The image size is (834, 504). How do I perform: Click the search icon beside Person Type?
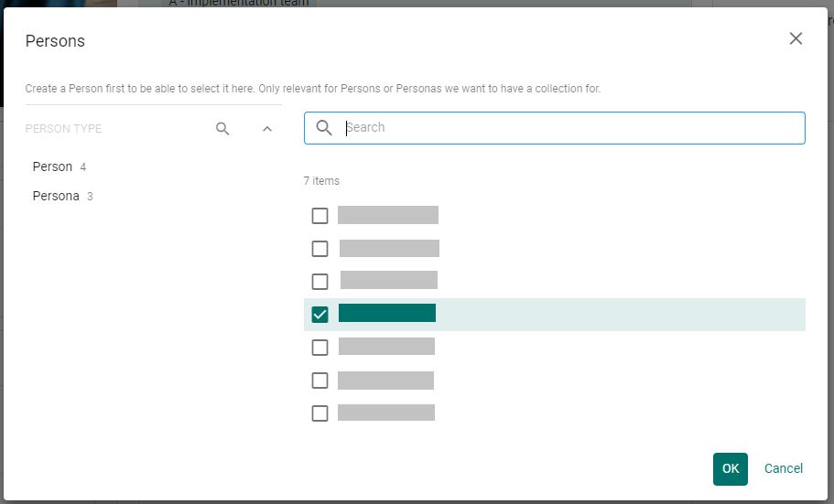(222, 129)
